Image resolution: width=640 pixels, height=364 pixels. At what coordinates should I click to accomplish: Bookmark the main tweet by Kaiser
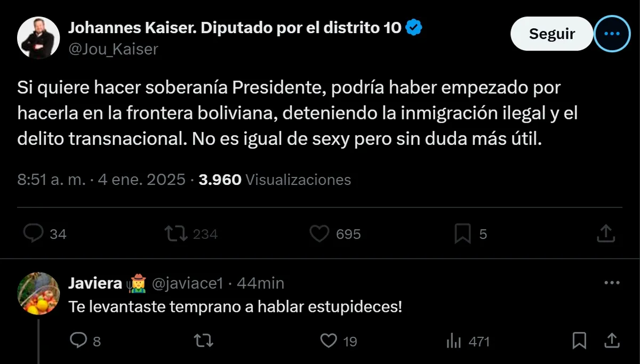pyautogui.click(x=462, y=233)
